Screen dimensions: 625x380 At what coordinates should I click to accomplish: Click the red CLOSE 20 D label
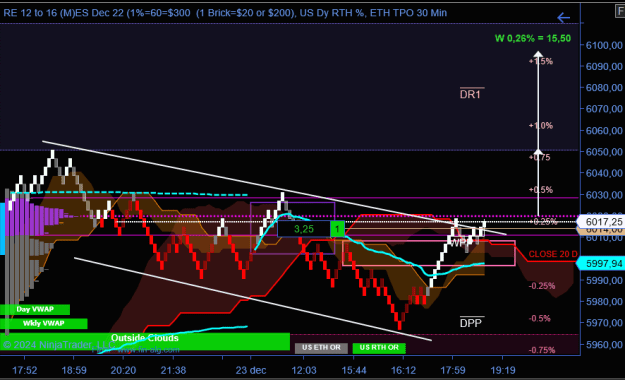(x=553, y=254)
